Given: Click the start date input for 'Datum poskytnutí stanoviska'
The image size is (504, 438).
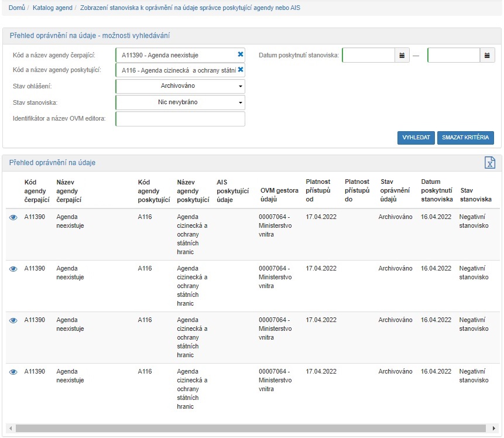Looking at the screenshot, I should [369, 56].
